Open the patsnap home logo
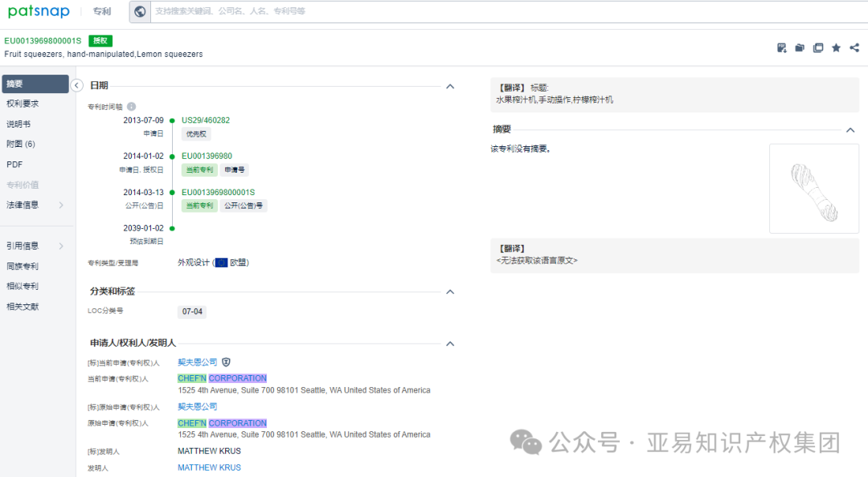The width and height of the screenshot is (868, 477). coord(39,11)
